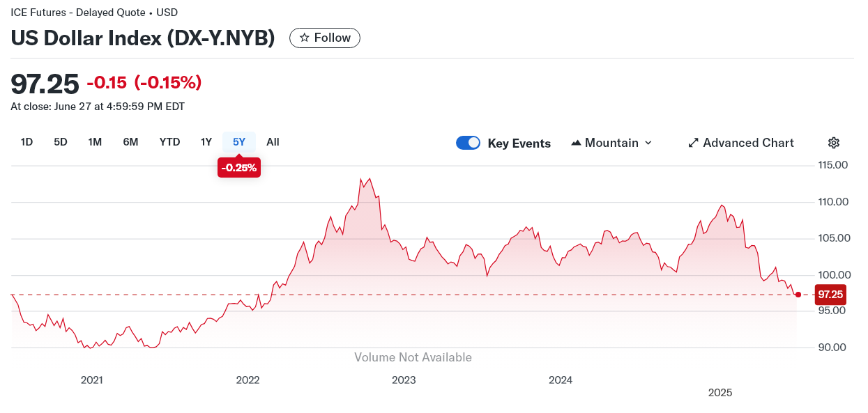Click the ICE Futures - Delayed Quote text
The height and width of the screenshot is (413, 868).
(x=78, y=13)
